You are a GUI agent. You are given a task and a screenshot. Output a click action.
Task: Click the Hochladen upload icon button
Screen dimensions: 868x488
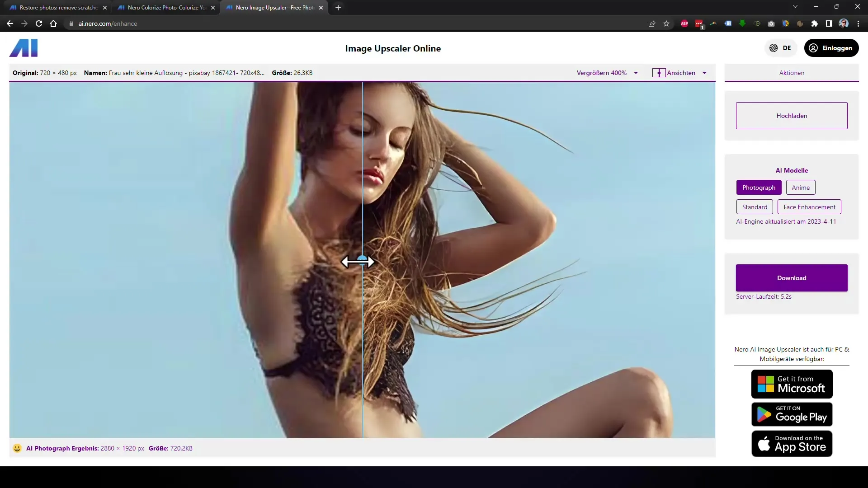pos(793,116)
